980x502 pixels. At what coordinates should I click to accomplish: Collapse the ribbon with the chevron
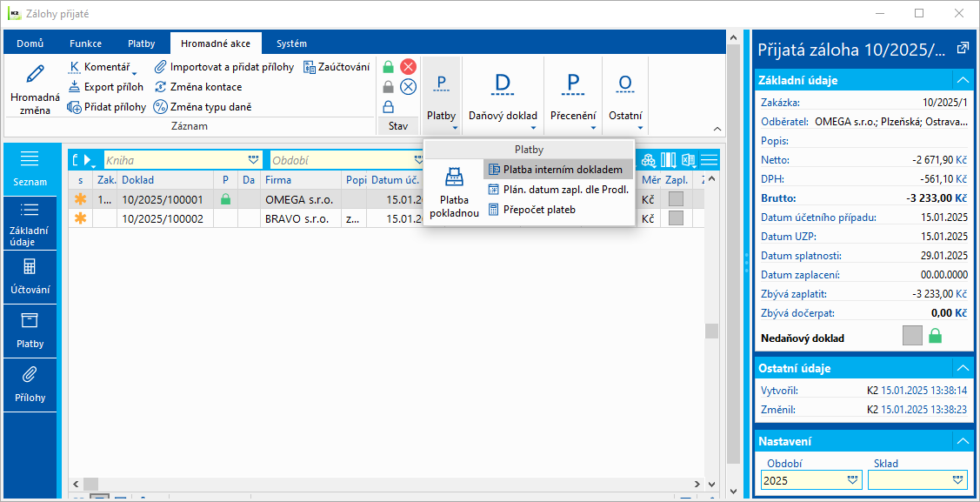717,128
